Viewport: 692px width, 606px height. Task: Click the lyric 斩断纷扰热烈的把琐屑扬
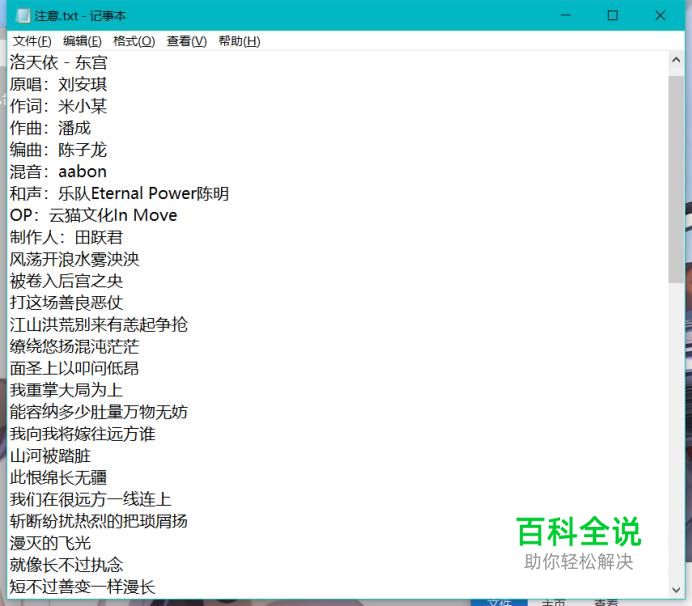tap(99, 521)
